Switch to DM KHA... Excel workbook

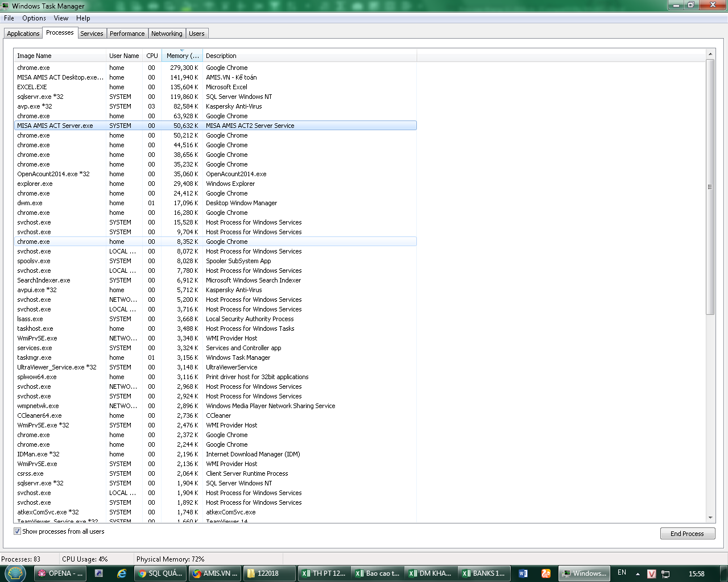pos(431,573)
